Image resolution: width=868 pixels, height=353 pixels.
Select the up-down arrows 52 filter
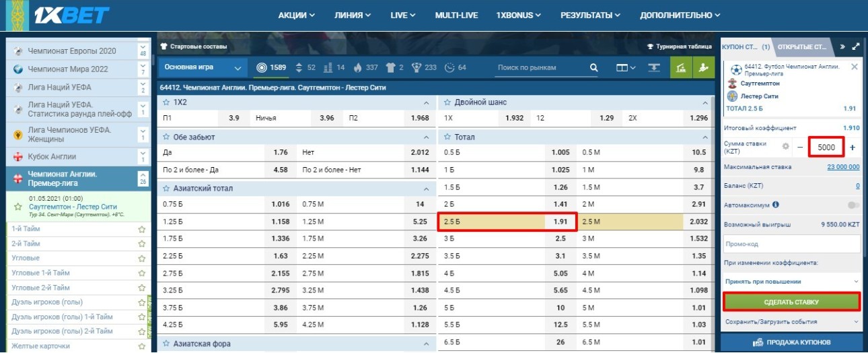pos(299,67)
